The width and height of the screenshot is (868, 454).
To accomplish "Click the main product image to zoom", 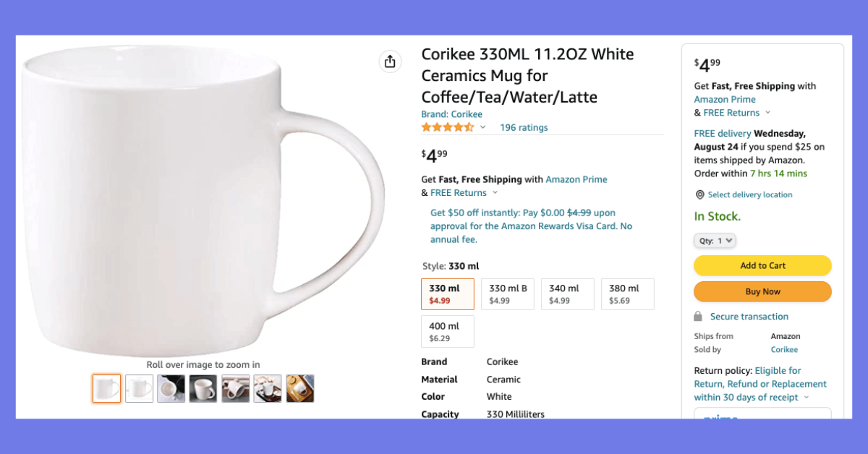I will 203,202.
